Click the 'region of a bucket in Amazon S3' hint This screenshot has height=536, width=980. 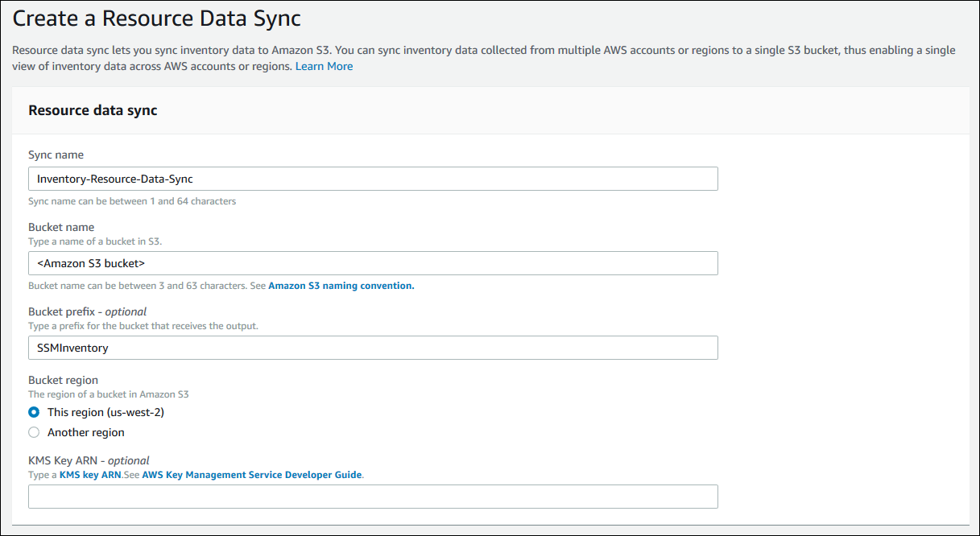pos(108,394)
